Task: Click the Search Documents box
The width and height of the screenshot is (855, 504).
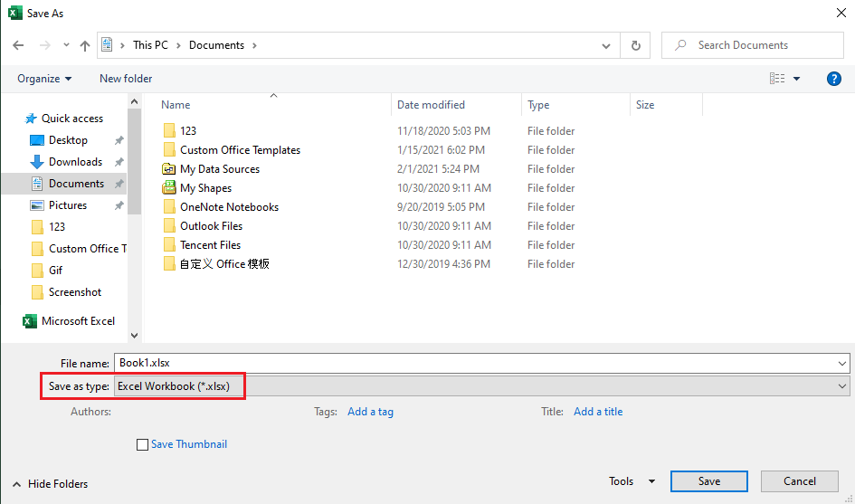Action: [753, 45]
